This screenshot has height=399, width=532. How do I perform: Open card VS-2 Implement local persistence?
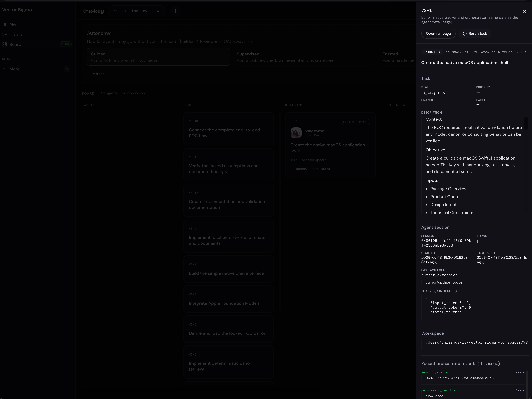point(228,236)
